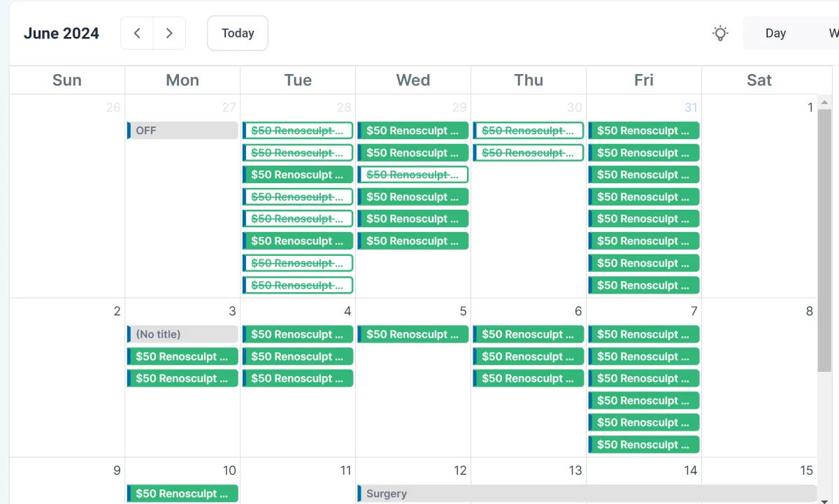Open the last crossed-out event on Tuesday 28
This screenshot has height=504, width=839.
tap(298, 285)
